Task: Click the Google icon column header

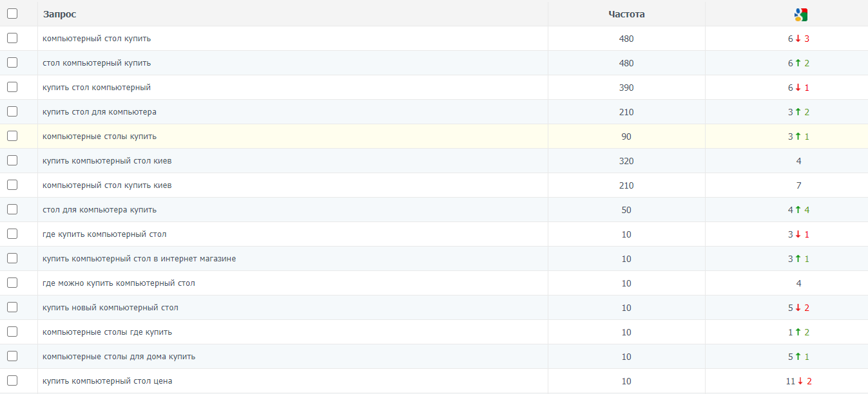Action: [x=800, y=15]
